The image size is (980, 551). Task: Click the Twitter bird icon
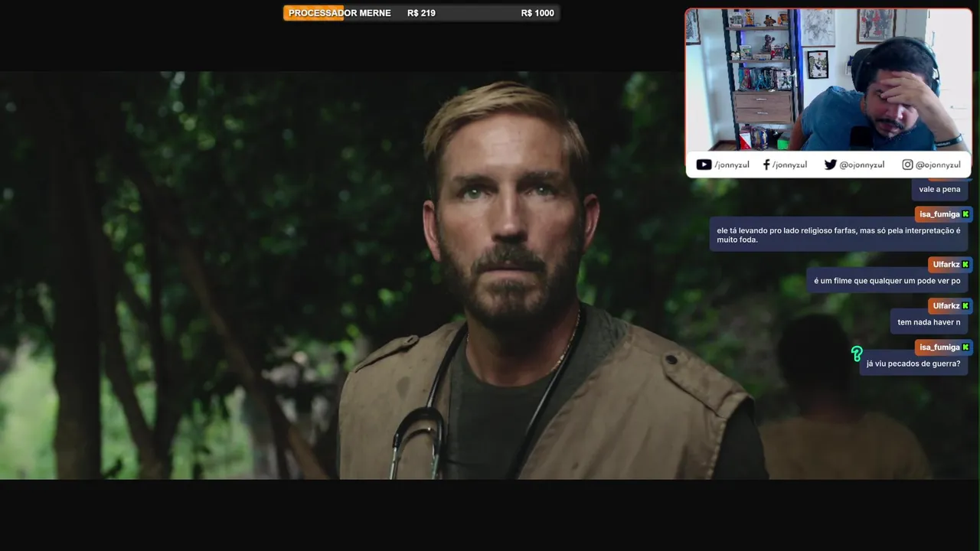click(x=831, y=165)
